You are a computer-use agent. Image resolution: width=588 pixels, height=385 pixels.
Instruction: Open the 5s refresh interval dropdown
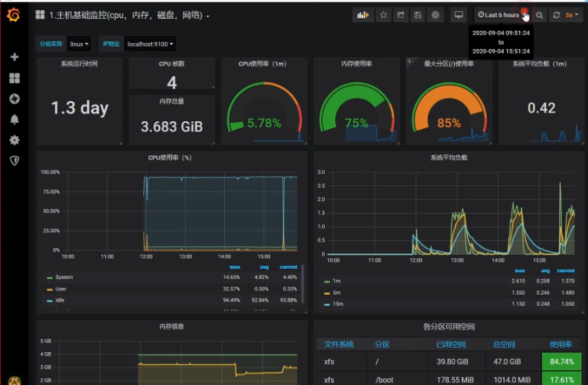click(572, 15)
